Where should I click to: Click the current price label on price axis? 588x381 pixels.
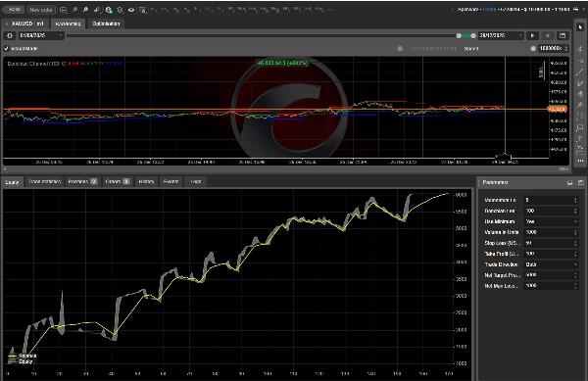click(x=558, y=109)
